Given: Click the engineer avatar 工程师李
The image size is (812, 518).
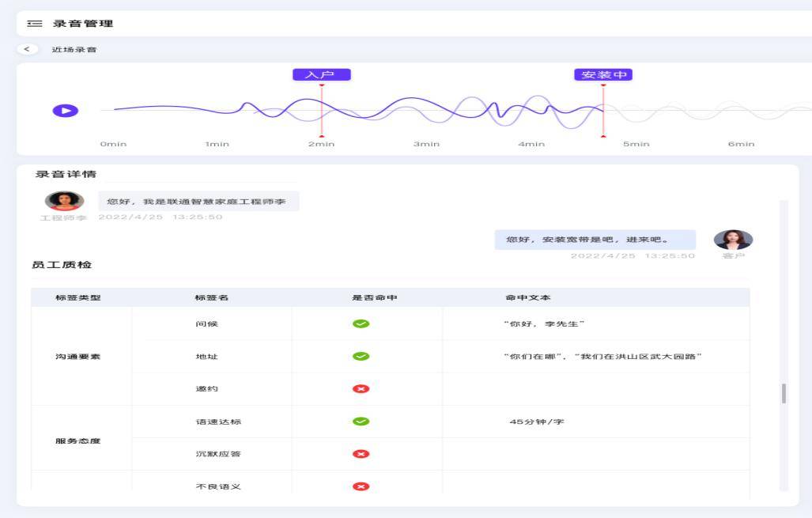Looking at the screenshot, I should (x=64, y=201).
